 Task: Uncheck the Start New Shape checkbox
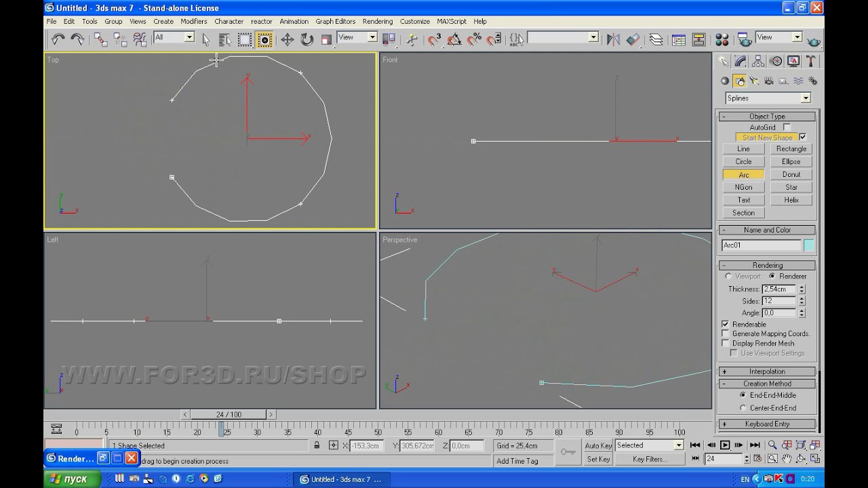tap(803, 137)
